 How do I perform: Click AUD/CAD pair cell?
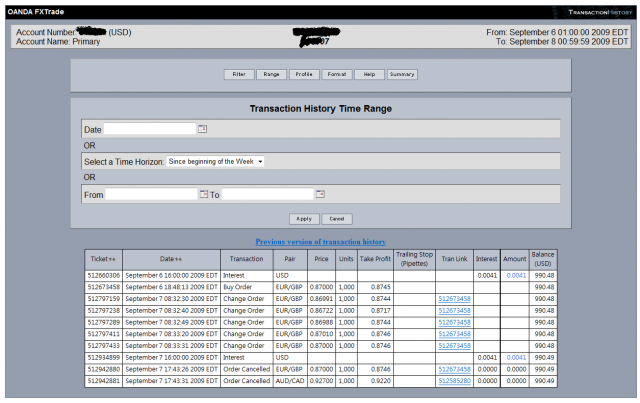(x=290, y=381)
